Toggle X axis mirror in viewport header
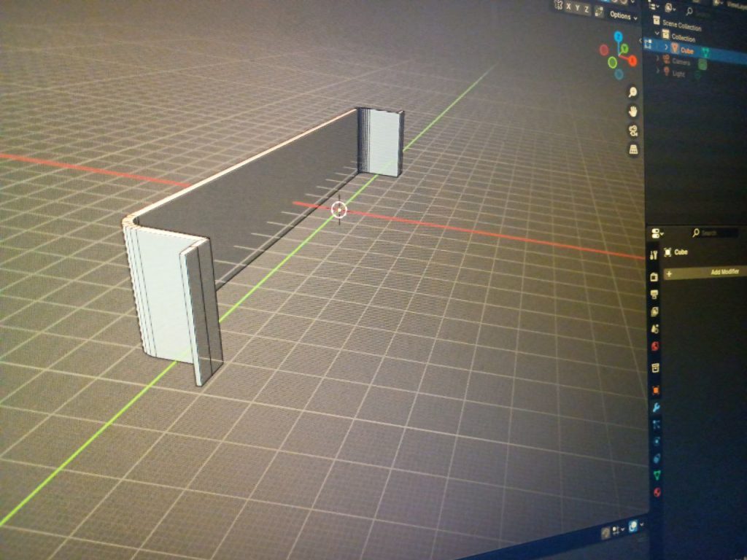 [x=568, y=6]
